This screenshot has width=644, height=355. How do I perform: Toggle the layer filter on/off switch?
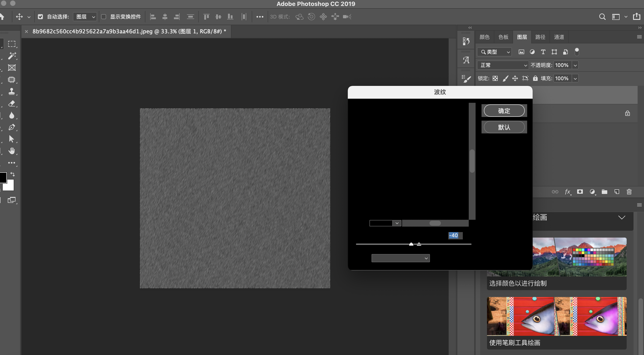pyautogui.click(x=577, y=52)
